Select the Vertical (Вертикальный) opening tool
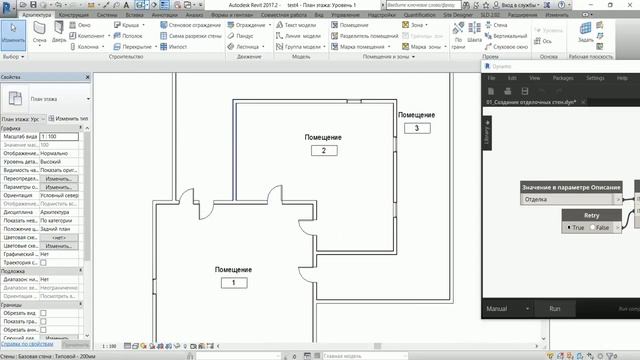This screenshot has height=360, width=640. tap(506, 36)
